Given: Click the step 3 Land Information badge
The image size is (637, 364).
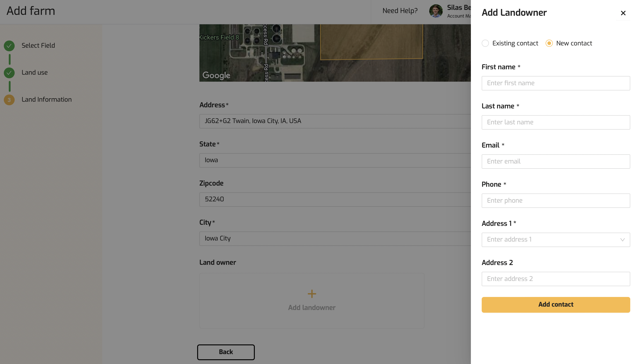Looking at the screenshot, I should pyautogui.click(x=9, y=100).
